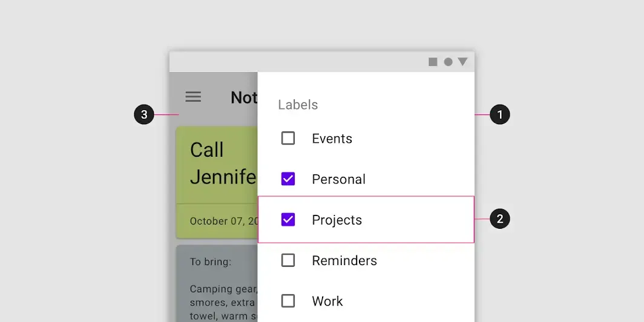
Task: Uncheck the Personal checkbox
Action: [x=288, y=179]
